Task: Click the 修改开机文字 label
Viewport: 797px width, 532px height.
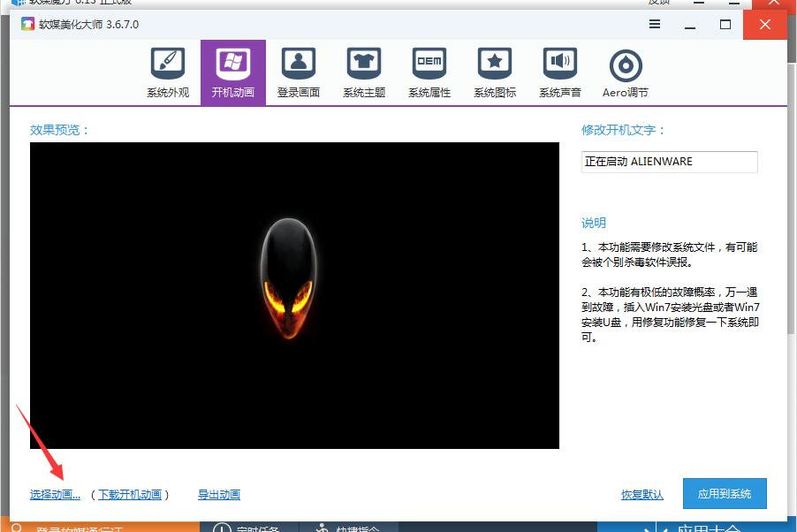Action: [623, 130]
